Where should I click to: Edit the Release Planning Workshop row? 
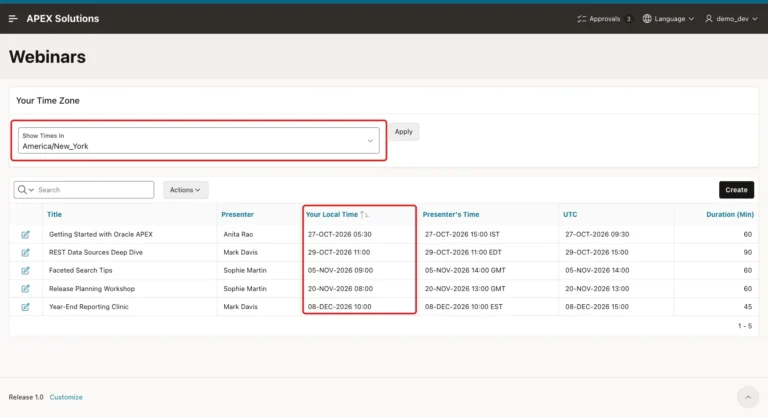25,289
